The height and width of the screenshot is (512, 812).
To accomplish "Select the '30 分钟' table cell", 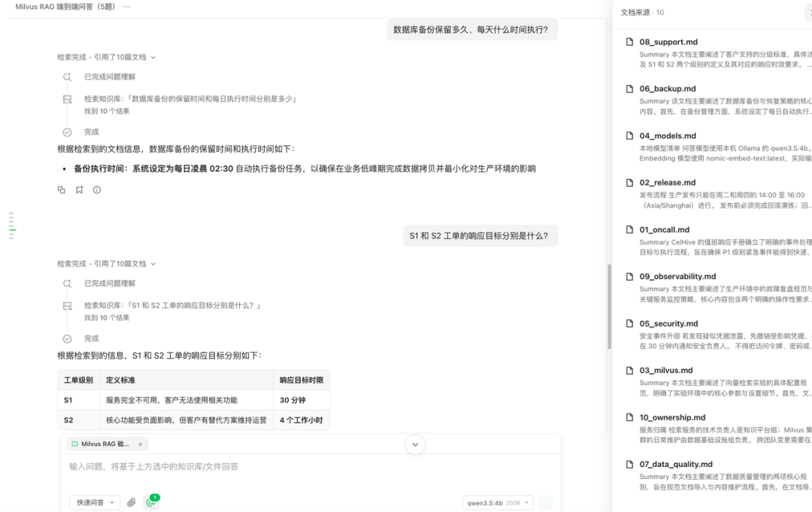I will 301,400.
